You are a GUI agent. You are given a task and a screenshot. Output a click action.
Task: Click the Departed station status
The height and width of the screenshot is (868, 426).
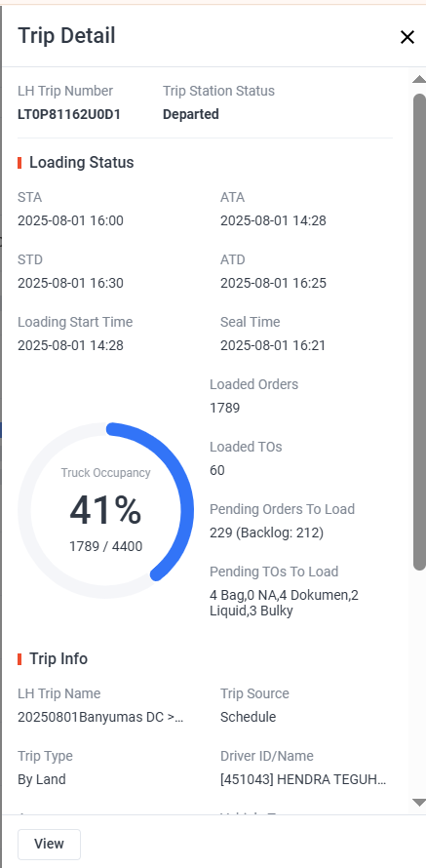point(191,114)
